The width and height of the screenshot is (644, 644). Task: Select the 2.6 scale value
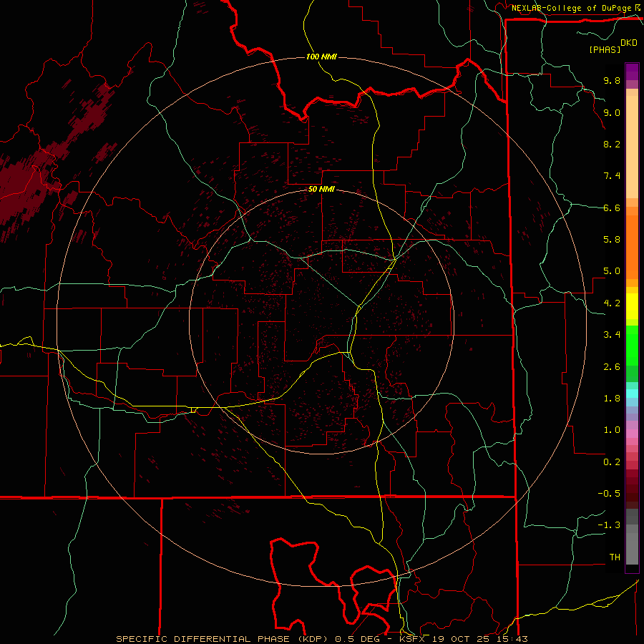612,367
